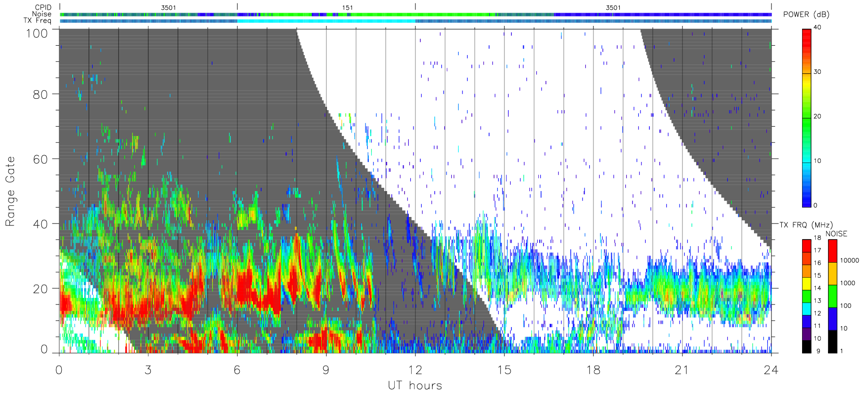Click the "30" label on the POWER scale

click(817, 72)
